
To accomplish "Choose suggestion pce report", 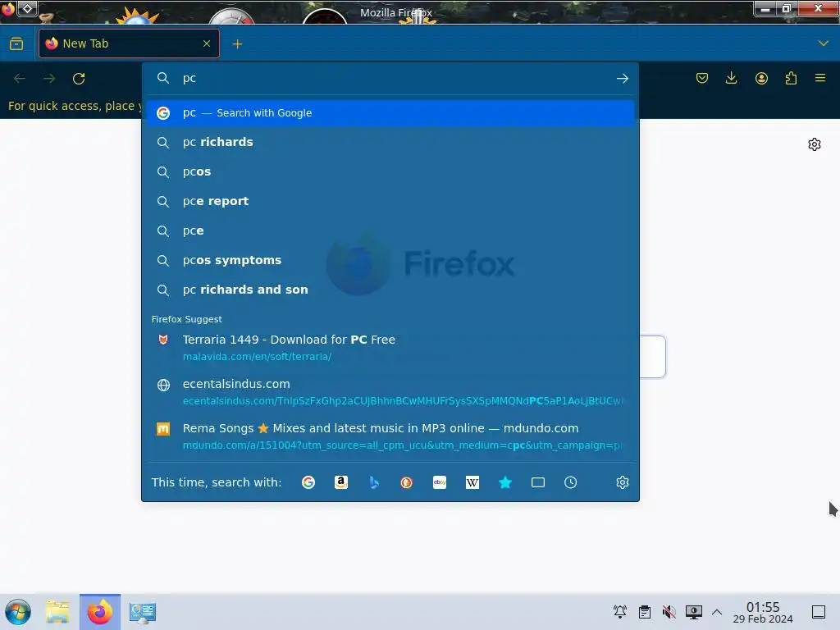I will point(390,201).
